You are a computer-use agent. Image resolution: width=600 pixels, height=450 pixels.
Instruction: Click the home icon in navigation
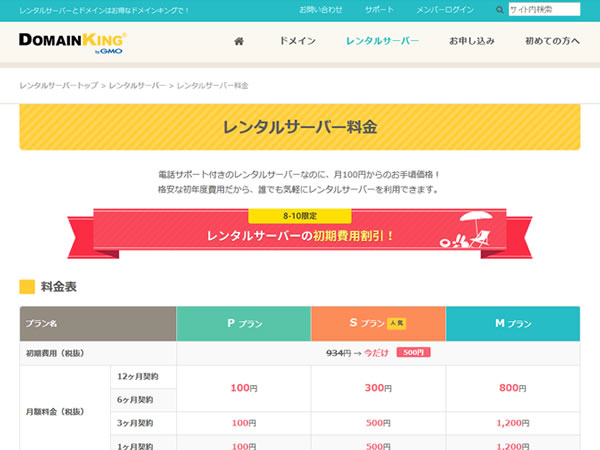239,41
